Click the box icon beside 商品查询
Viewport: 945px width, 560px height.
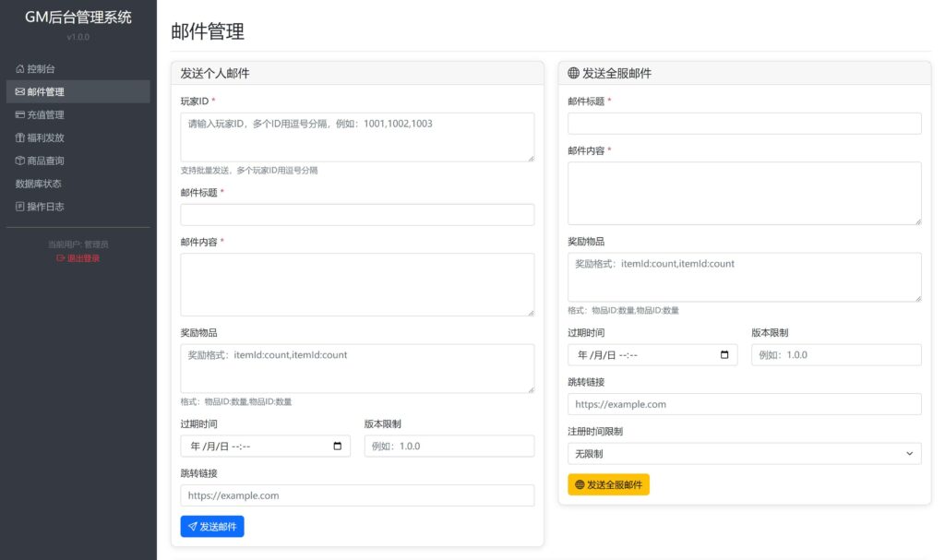coord(20,161)
